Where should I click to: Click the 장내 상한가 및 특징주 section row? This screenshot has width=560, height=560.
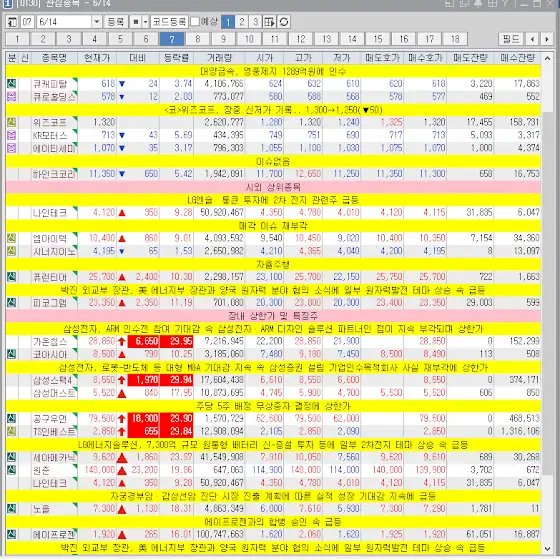point(273,316)
